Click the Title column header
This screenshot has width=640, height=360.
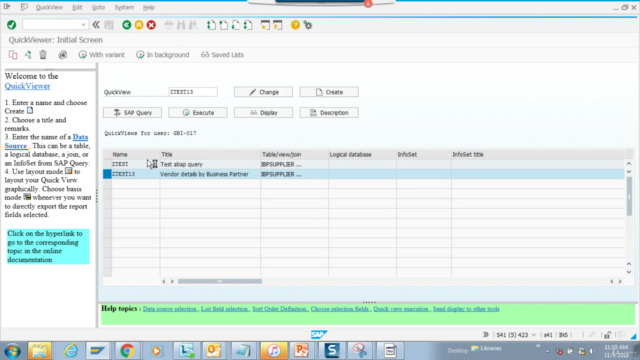[210, 154]
